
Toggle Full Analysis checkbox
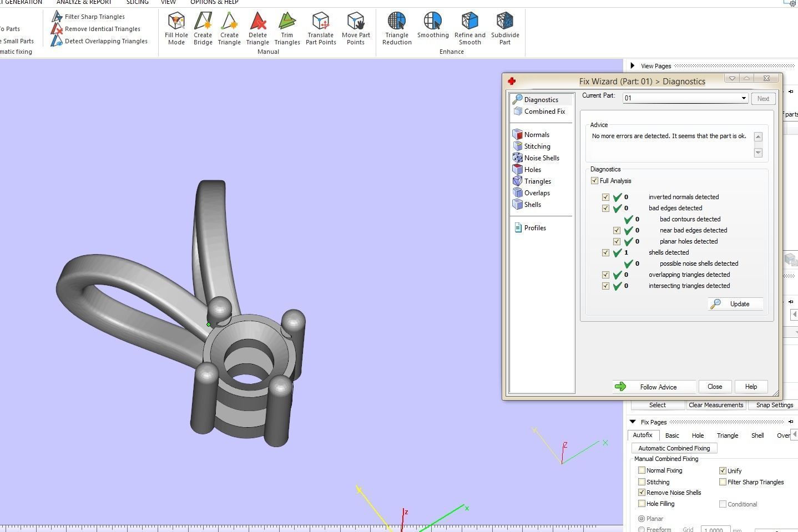pos(594,181)
